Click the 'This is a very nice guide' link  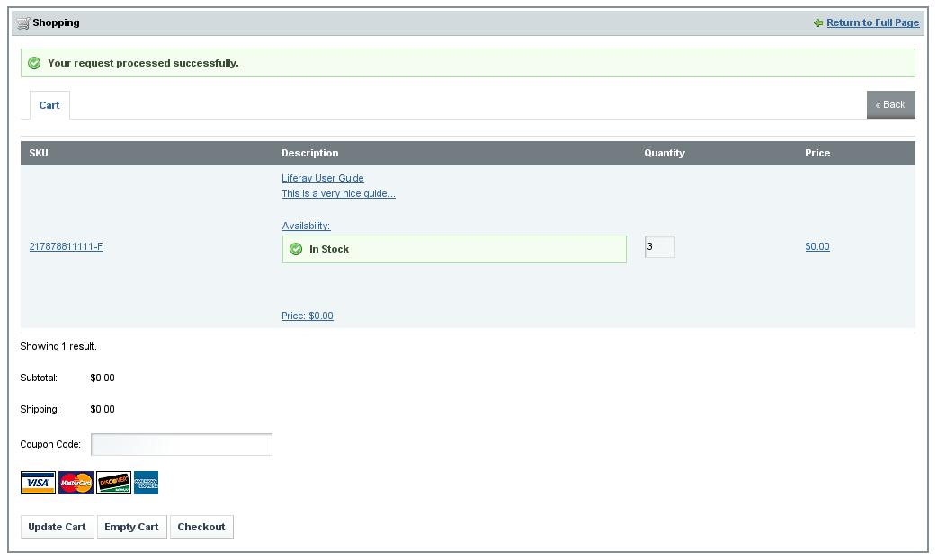tap(338, 193)
